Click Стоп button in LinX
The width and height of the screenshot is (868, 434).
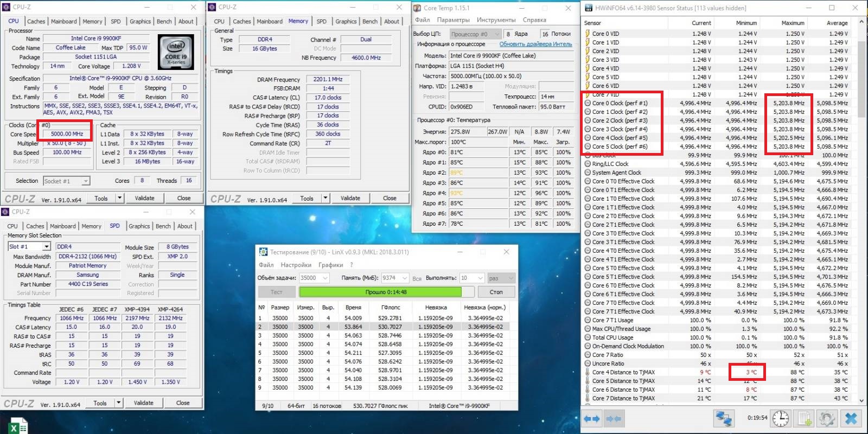point(496,292)
